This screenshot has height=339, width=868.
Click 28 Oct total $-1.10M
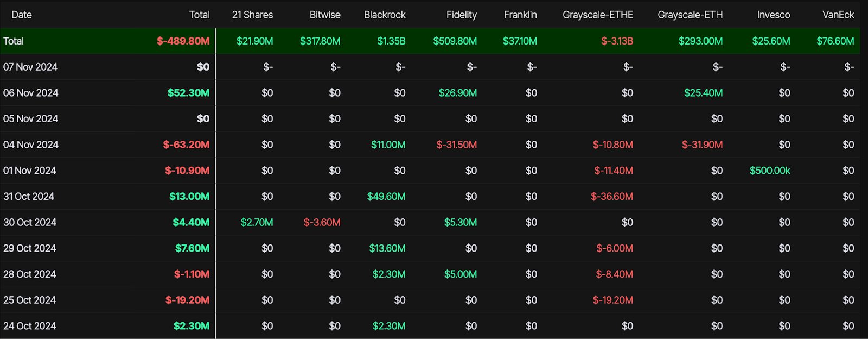[192, 274]
